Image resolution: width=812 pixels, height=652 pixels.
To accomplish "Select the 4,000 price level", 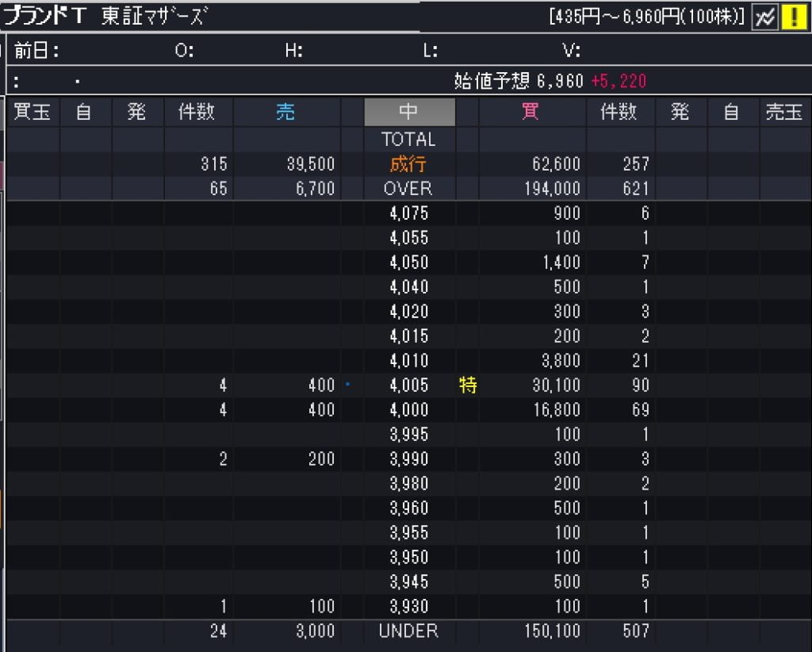I will (x=409, y=410).
